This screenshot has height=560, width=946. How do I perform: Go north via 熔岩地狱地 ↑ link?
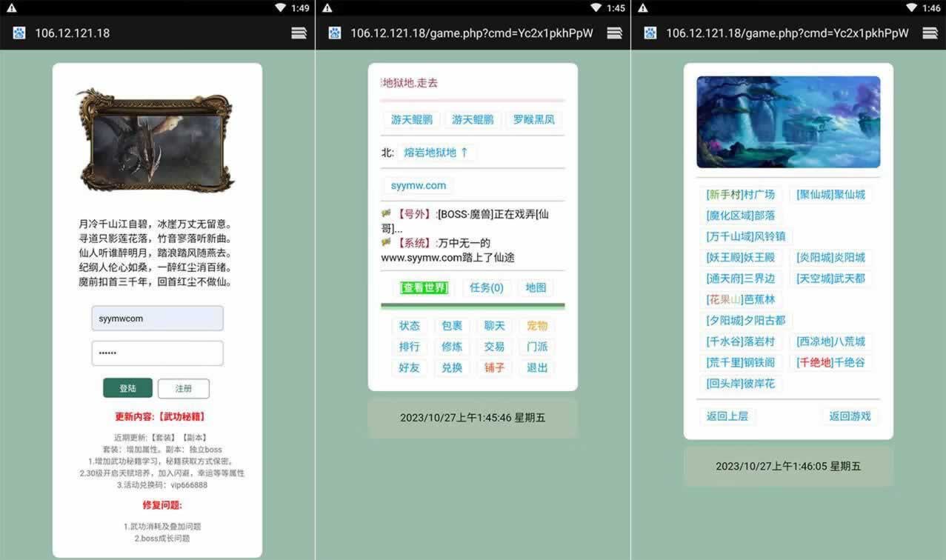[x=436, y=153]
